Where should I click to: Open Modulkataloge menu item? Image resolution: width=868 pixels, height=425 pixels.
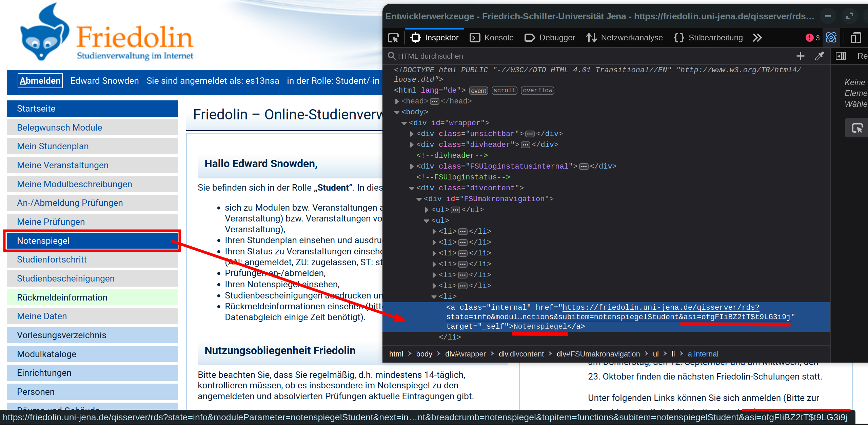coord(92,354)
